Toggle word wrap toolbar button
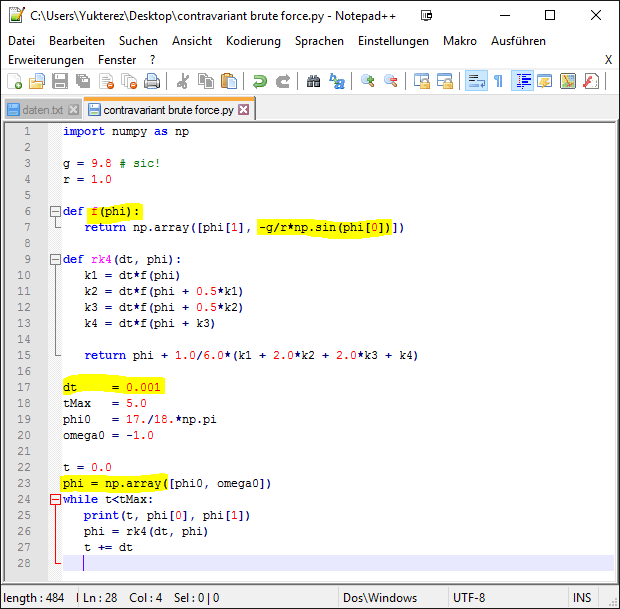Screen dimensions: 620x609 (x=476, y=81)
